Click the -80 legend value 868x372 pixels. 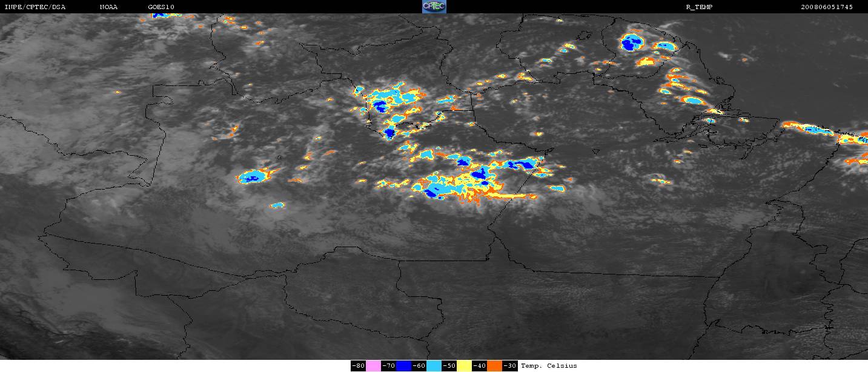pos(358,366)
